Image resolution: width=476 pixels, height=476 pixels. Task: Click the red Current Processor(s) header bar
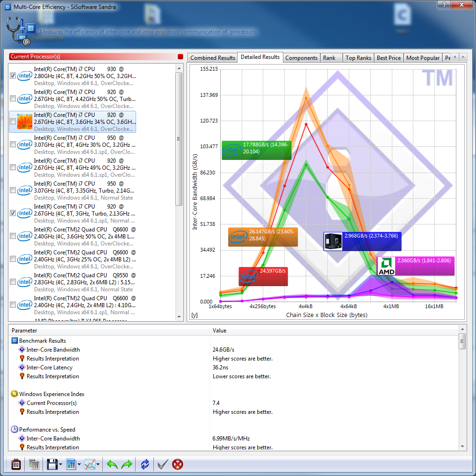(x=96, y=57)
